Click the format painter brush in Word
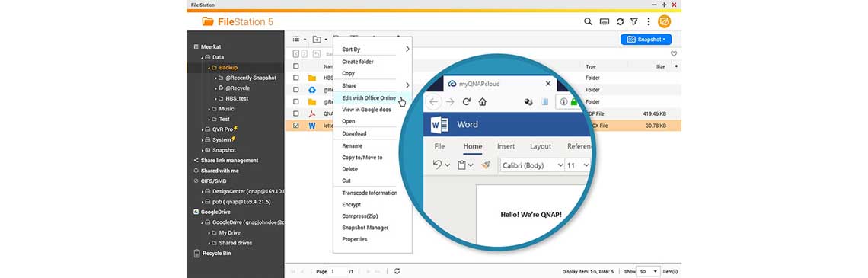The image size is (868, 278). (486, 165)
